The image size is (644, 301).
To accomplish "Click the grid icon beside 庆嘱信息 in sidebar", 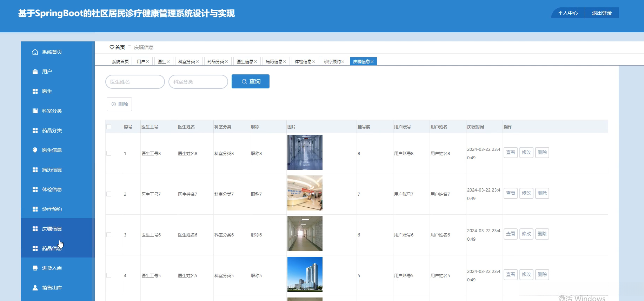I will click(x=35, y=229).
